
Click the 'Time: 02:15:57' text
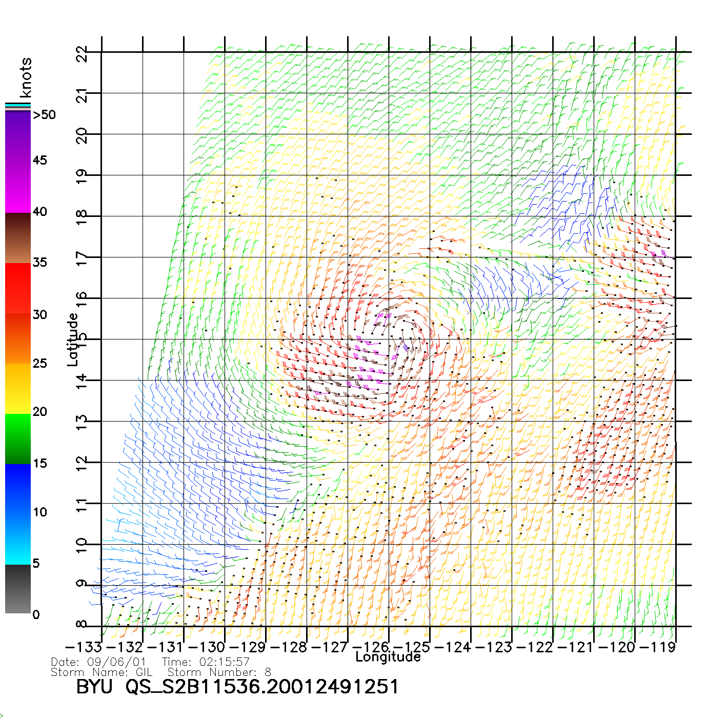206,662
